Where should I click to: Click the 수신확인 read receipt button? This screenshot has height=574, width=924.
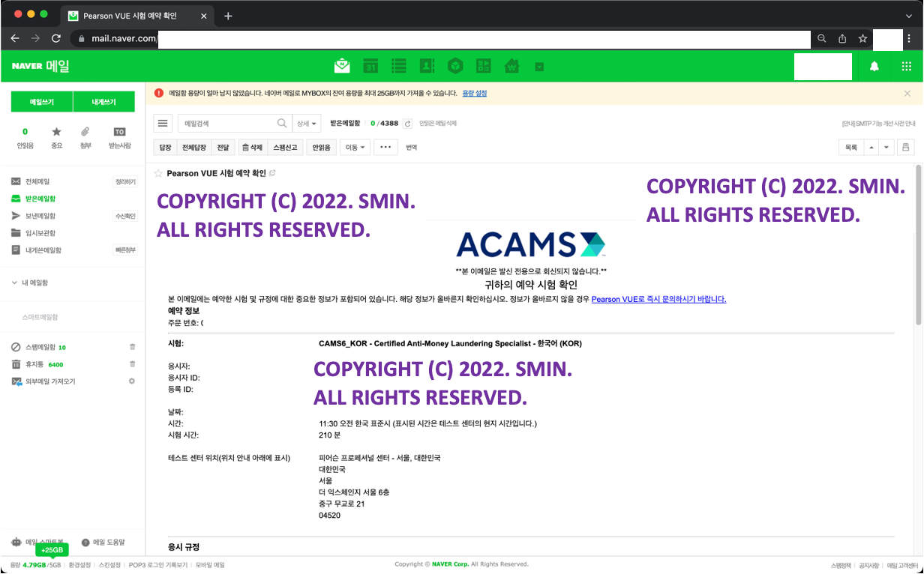(124, 216)
